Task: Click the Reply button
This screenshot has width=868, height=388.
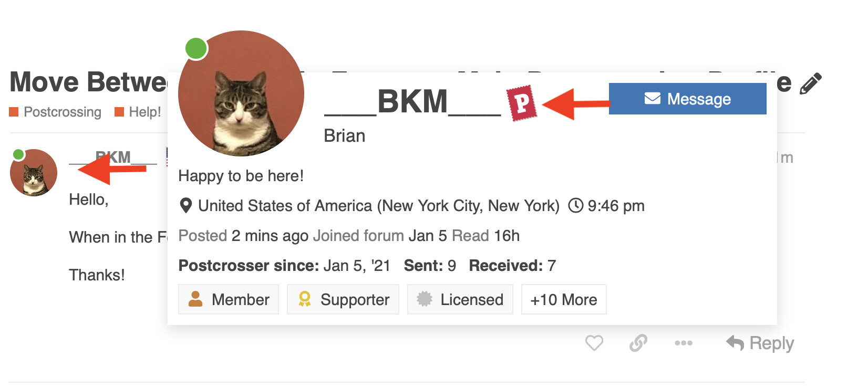Action: (760, 343)
